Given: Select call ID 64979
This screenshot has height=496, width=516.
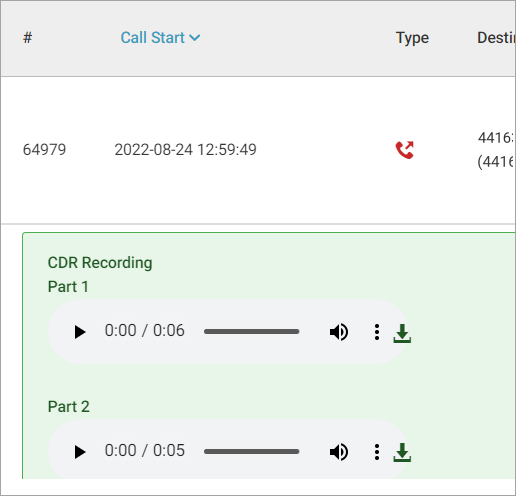Looking at the screenshot, I should tap(44, 149).
